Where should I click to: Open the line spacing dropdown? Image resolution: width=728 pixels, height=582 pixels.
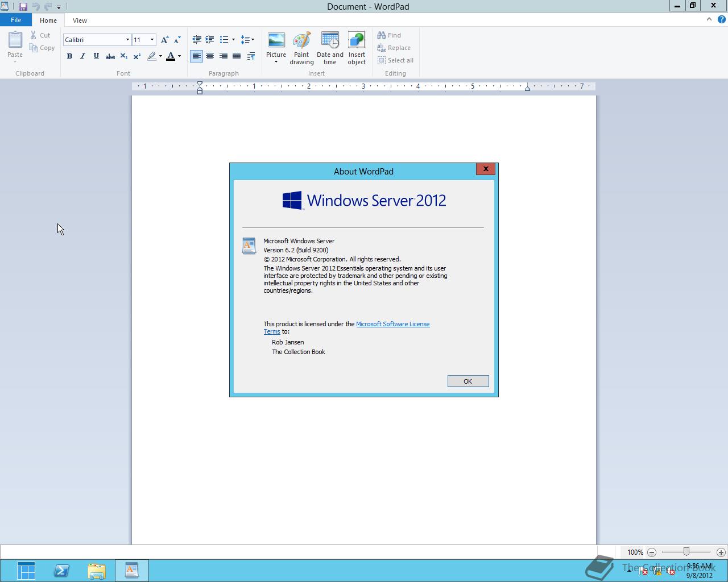click(247, 40)
